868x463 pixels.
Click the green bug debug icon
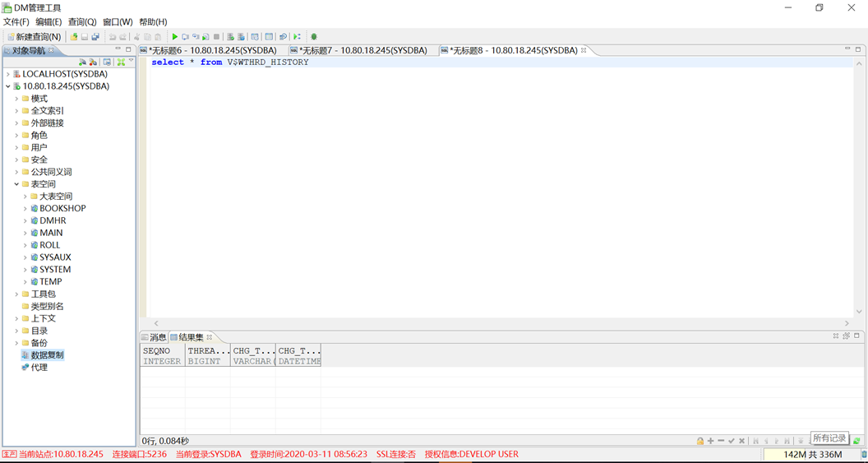point(314,37)
